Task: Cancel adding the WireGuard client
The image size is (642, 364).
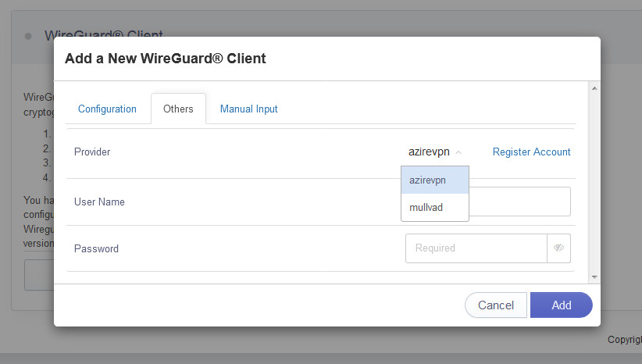Action: point(496,305)
